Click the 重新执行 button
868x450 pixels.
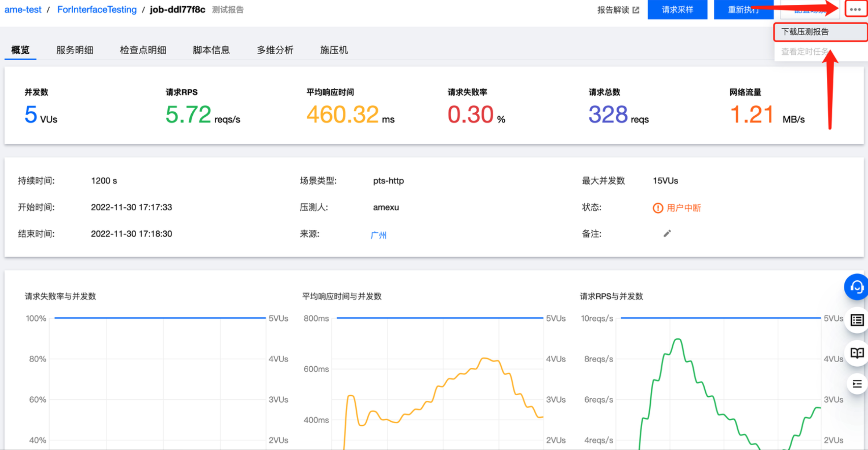743,10
